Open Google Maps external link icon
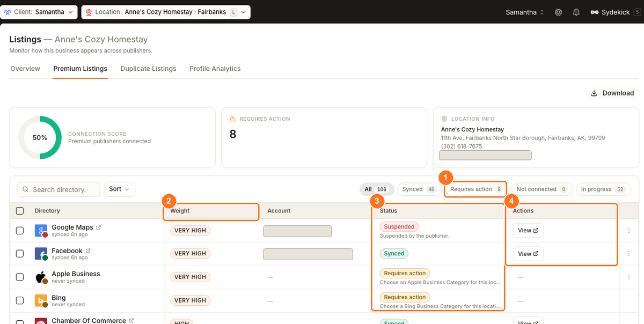Screen dimensions: 644x324 98,227
